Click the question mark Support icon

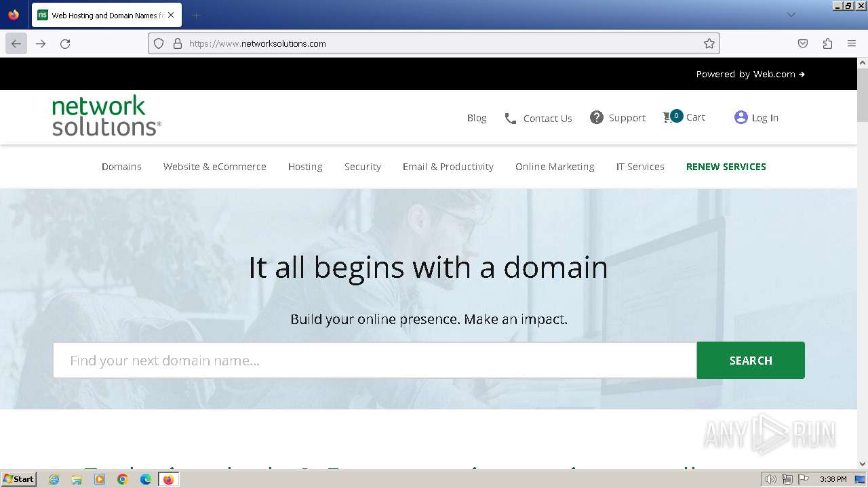pyautogui.click(x=597, y=117)
